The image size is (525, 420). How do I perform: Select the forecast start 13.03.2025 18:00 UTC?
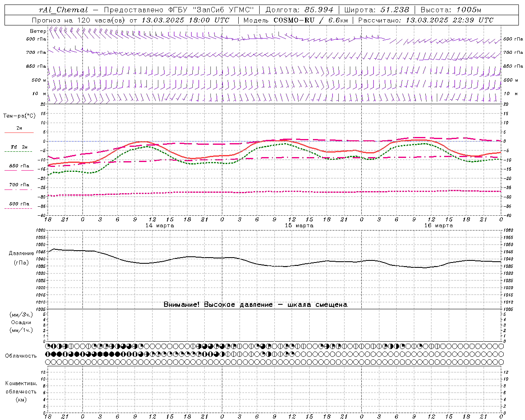pyautogui.click(x=185, y=20)
